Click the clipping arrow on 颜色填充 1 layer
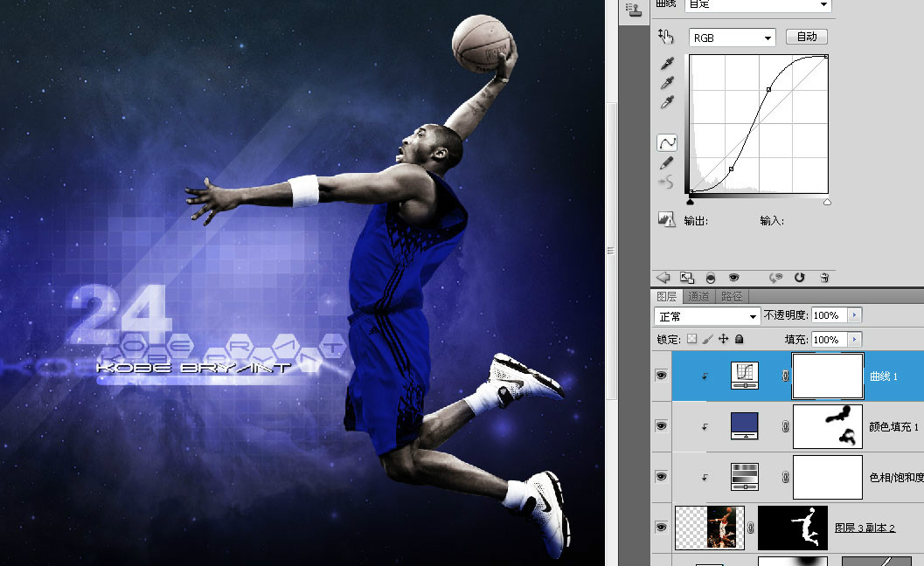The height and width of the screenshot is (566, 924). pyautogui.click(x=705, y=428)
